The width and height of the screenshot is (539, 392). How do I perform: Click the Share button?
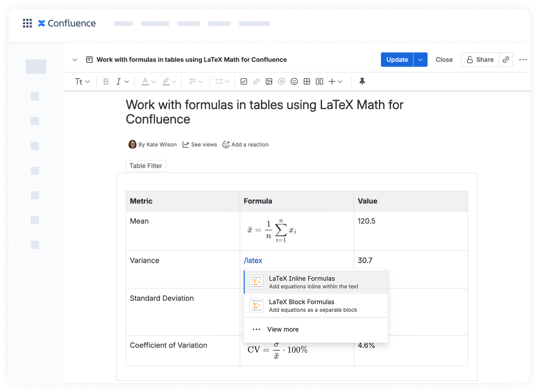tap(480, 60)
